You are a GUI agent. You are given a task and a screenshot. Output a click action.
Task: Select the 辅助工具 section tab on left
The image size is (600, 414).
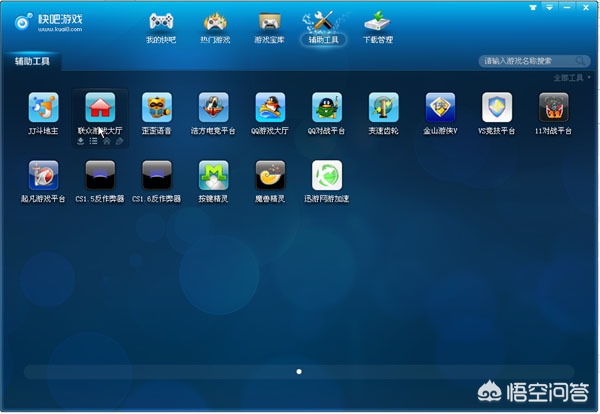pos(32,61)
